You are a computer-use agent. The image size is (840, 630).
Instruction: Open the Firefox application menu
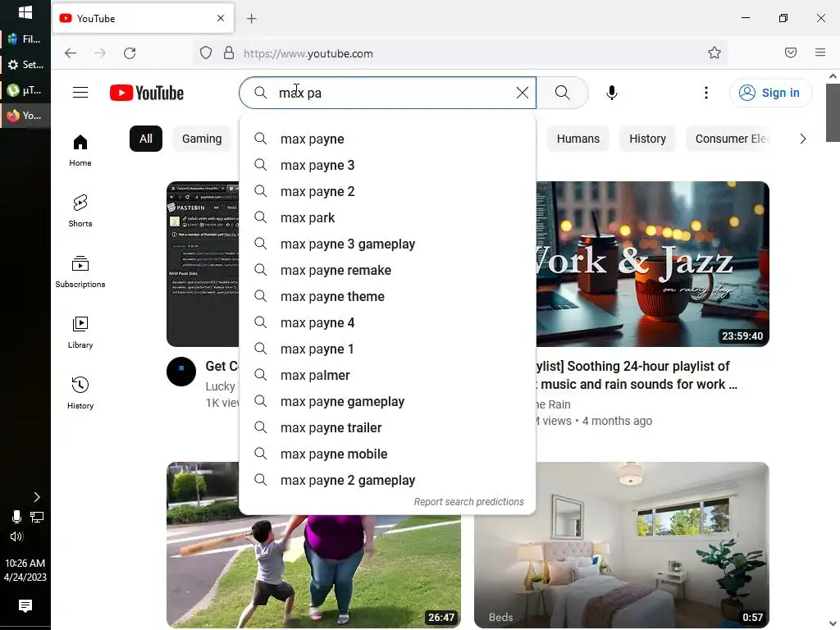[x=820, y=52]
